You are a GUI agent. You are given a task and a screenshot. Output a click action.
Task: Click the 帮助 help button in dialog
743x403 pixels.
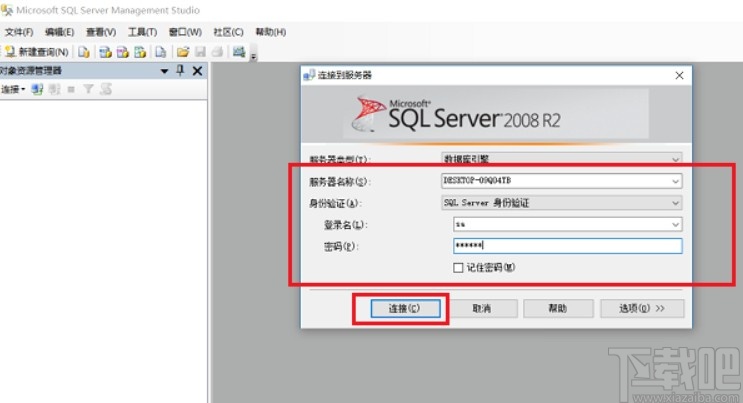pos(558,309)
